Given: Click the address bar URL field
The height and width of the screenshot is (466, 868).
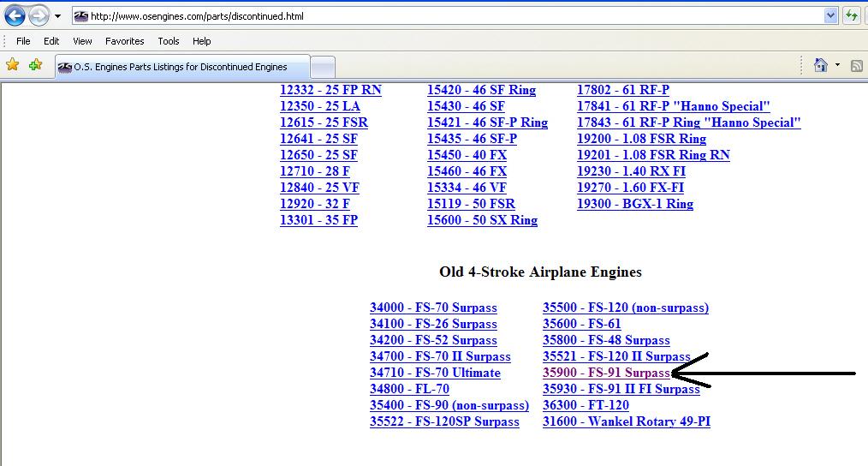Looking at the screenshot, I should pyautogui.click(x=445, y=15).
